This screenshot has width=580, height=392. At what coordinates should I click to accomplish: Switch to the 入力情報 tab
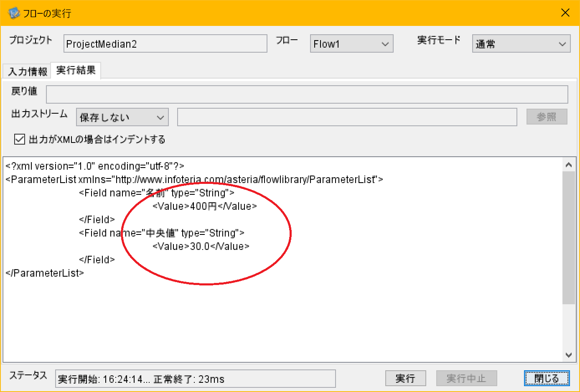pos(28,71)
